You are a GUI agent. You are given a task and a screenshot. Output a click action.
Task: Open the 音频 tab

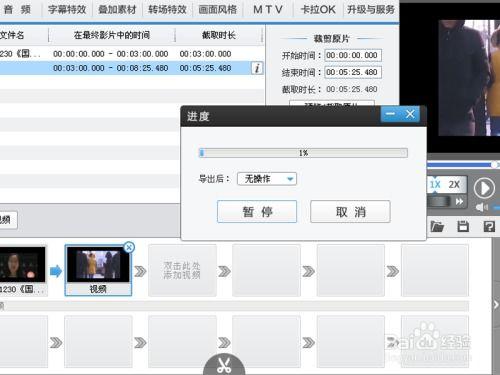[18, 9]
